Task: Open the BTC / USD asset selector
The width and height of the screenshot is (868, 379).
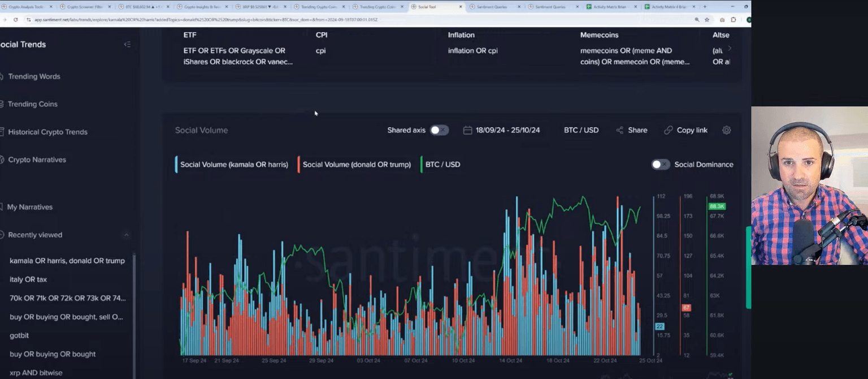Action: [x=581, y=130]
